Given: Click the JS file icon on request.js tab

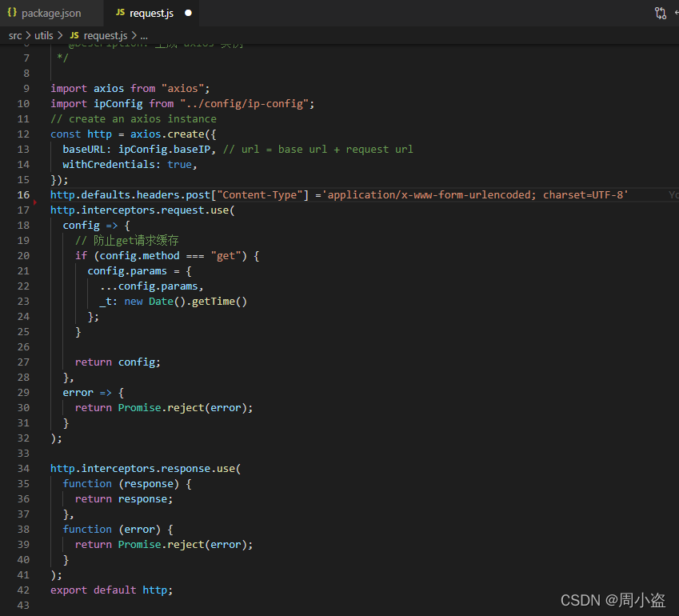Looking at the screenshot, I should click(x=121, y=13).
